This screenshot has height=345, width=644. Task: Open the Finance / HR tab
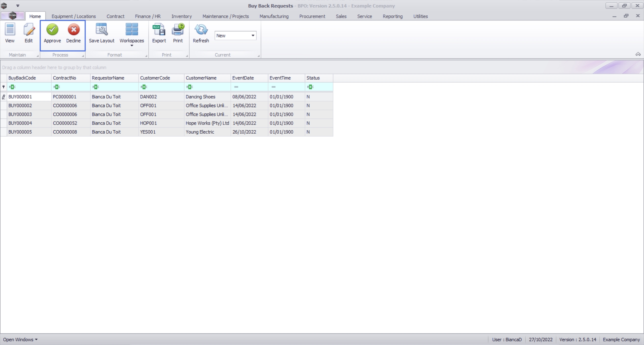pos(148,16)
